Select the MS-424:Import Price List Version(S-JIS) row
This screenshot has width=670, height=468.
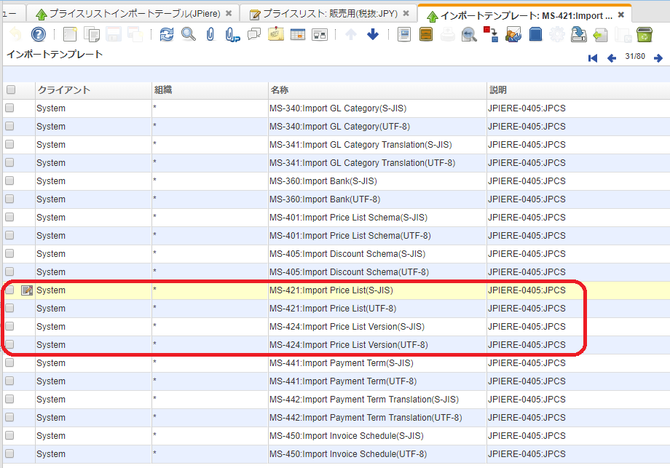(x=336, y=327)
